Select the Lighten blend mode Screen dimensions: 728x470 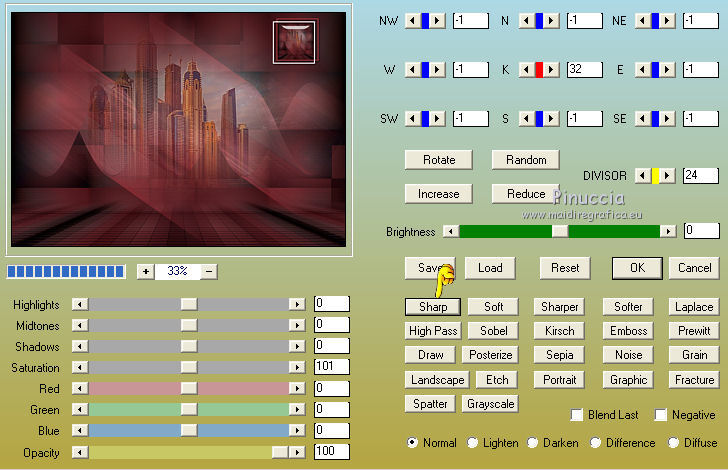coord(472,443)
